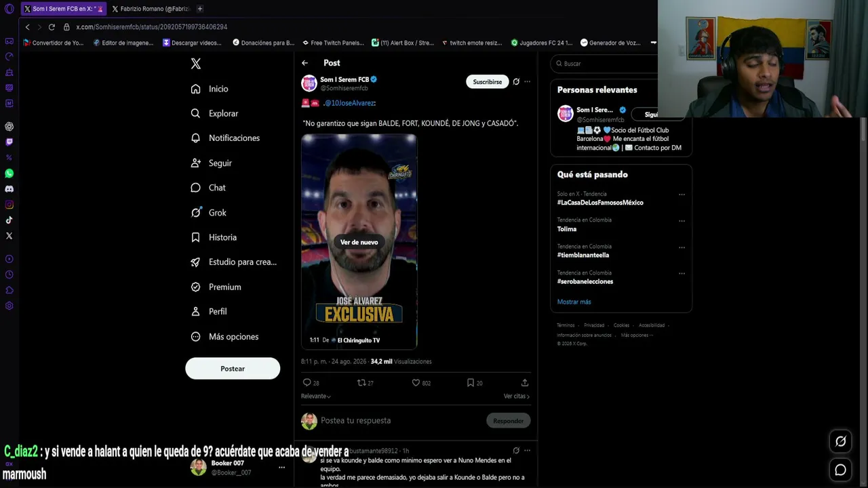This screenshot has width=868, height=488.
Task: Open the post's three-dot more menu
Action: [x=527, y=82]
